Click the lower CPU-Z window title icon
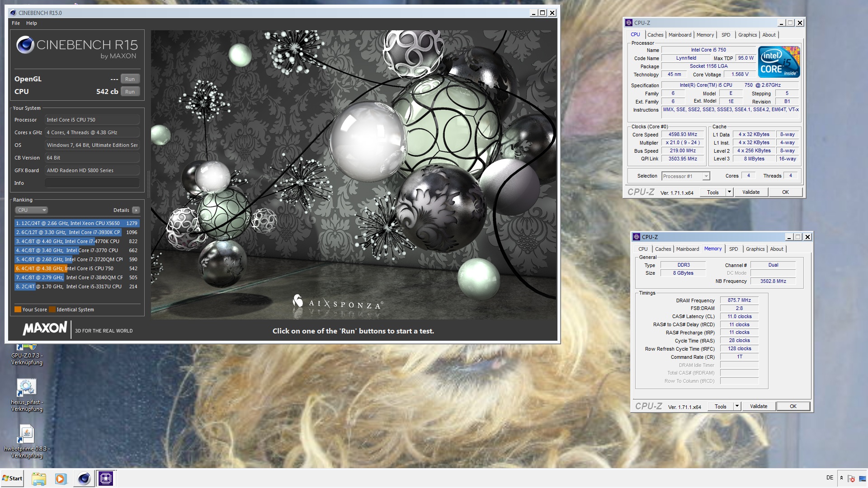 pos(636,237)
